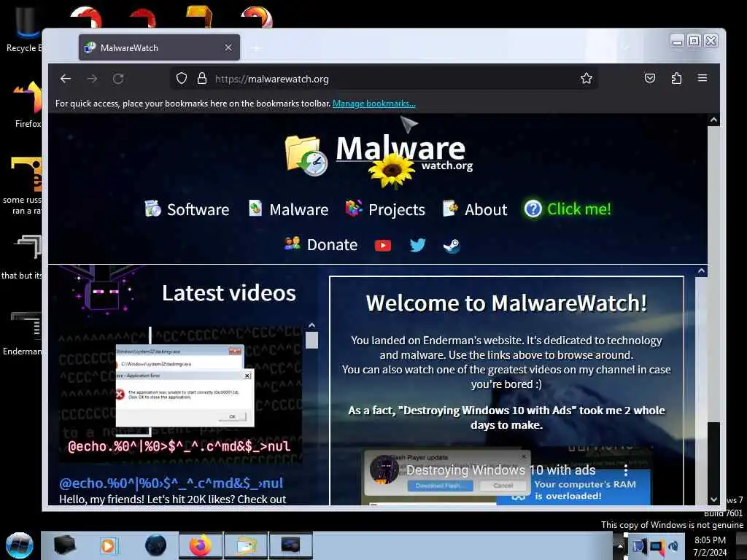Click the Manage bookmarks link
This screenshot has width=747, height=560.
[x=374, y=104]
